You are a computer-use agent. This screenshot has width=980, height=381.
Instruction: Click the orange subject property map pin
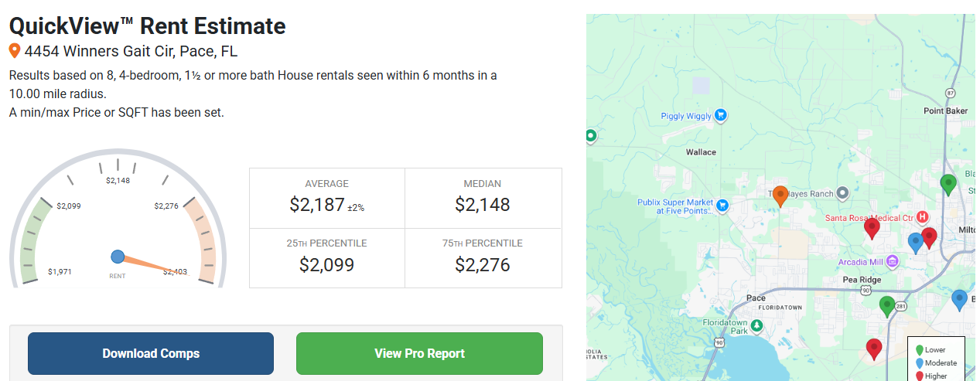pyautogui.click(x=780, y=196)
